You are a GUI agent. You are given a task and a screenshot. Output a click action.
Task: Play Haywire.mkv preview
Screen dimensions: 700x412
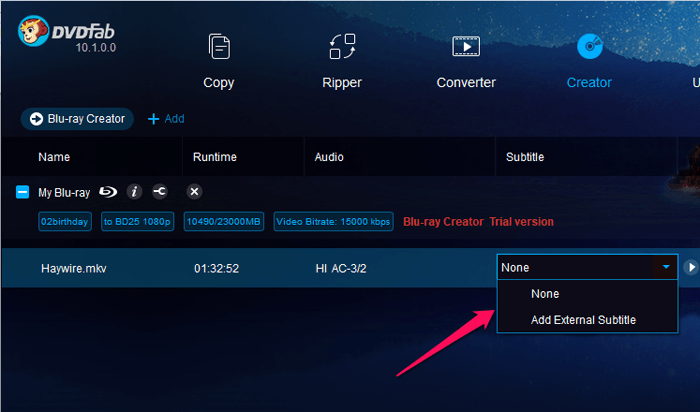click(x=691, y=267)
